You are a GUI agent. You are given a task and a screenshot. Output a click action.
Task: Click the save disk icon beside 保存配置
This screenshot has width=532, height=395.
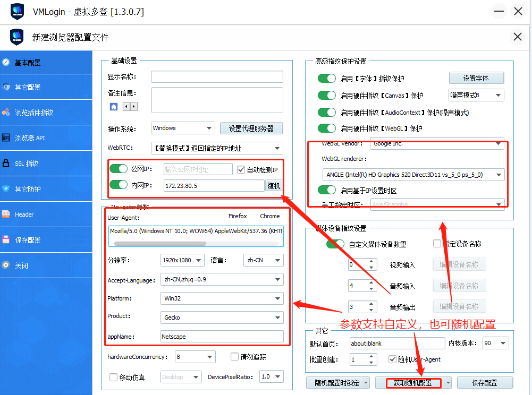click(x=6, y=240)
